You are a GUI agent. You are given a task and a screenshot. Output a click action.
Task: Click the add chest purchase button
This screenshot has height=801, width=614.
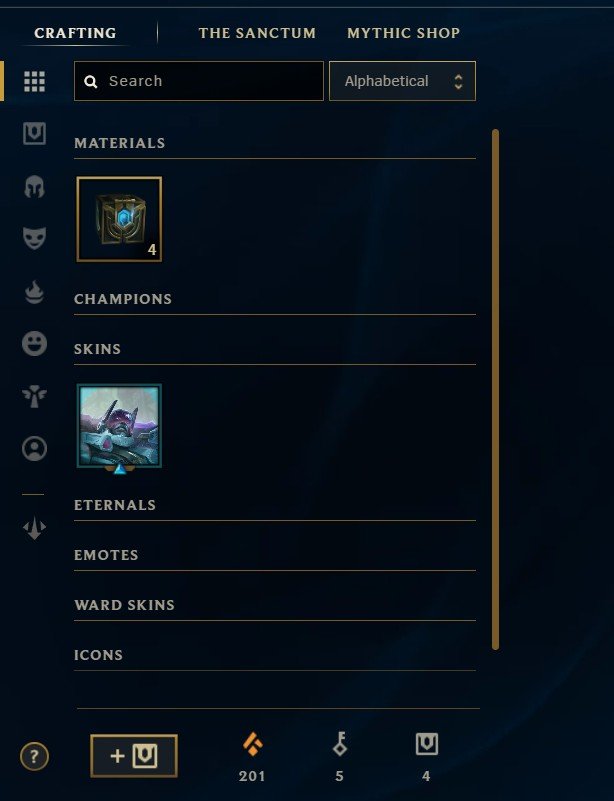134,756
